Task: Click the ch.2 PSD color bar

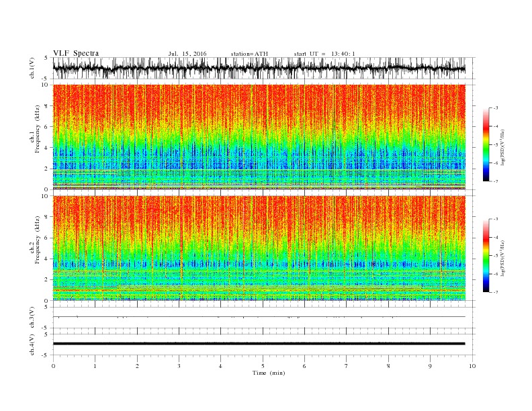Action: 486,256
